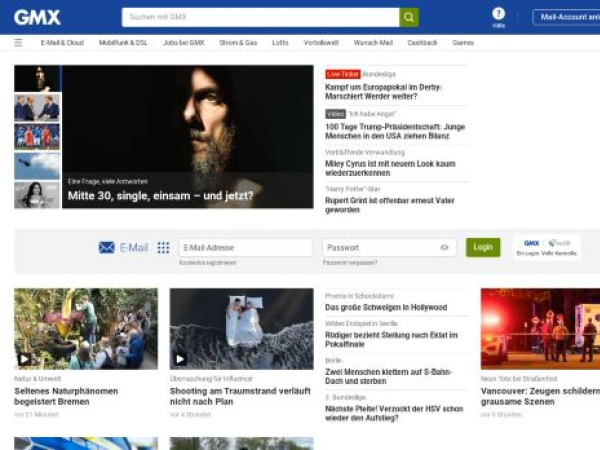
Task: Open Wunsch-Mail menu item
Action: click(x=373, y=42)
